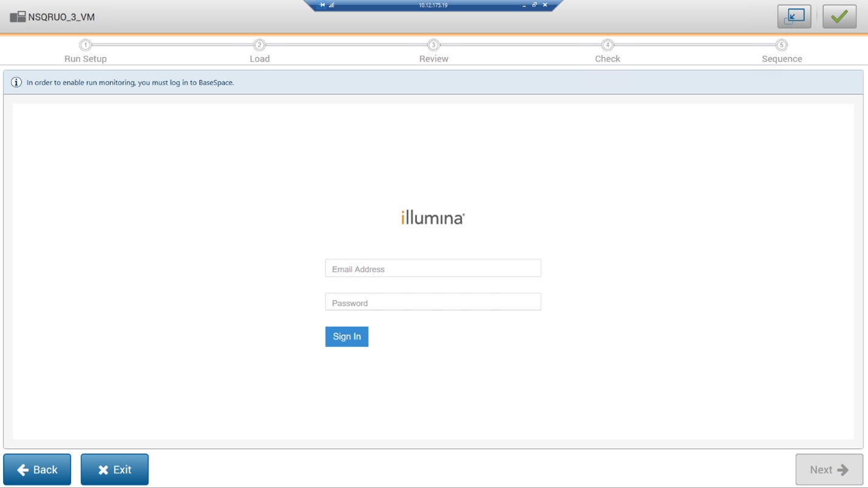Go to the Run Setup step
Image resolution: width=868 pixels, height=488 pixels.
click(86, 45)
